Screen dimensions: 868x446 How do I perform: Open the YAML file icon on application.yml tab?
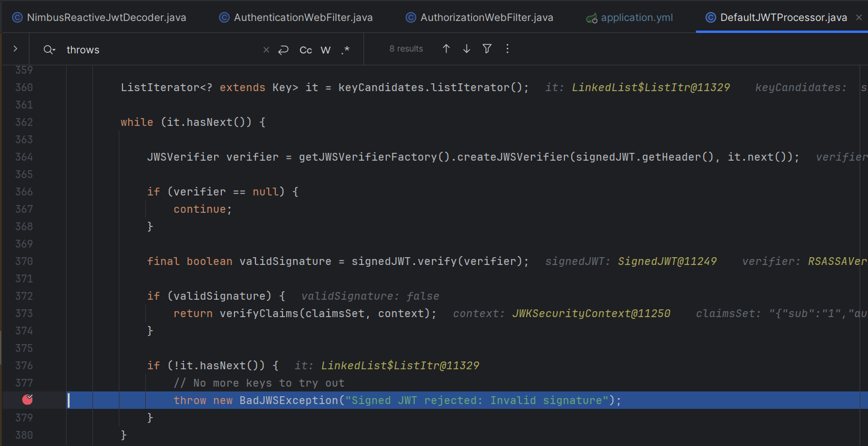coord(593,17)
